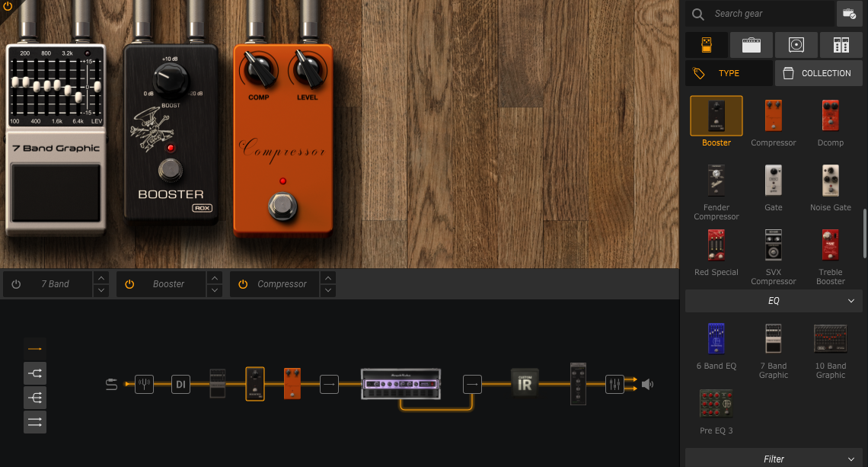Click down arrow next to 7 Band slot
The image size is (868, 467).
coord(101,290)
